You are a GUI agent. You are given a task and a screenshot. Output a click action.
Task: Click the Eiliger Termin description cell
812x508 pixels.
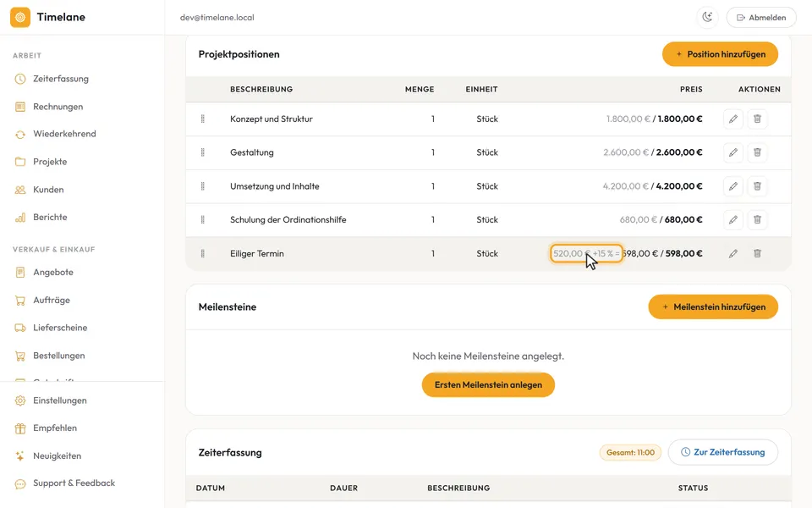[x=257, y=253]
